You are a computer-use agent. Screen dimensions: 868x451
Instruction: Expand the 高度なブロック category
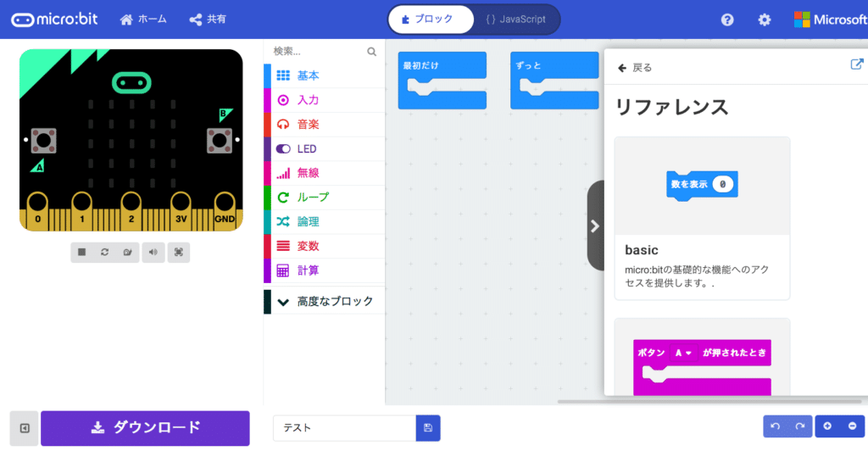(x=325, y=302)
